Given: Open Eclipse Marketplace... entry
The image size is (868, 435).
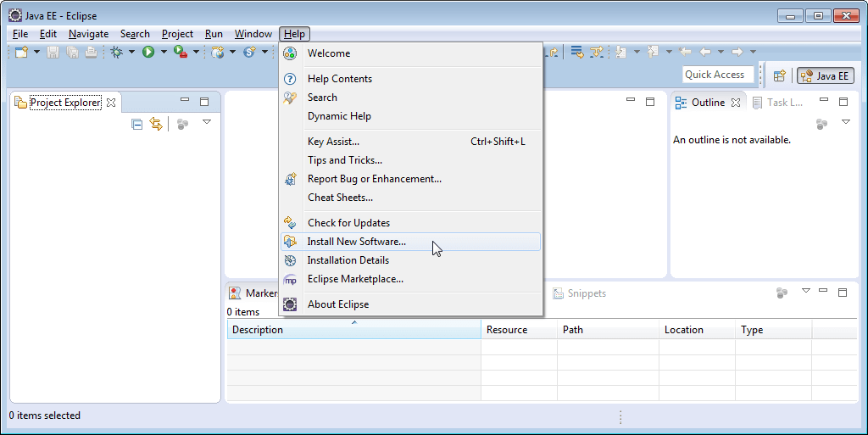Looking at the screenshot, I should [411, 279].
